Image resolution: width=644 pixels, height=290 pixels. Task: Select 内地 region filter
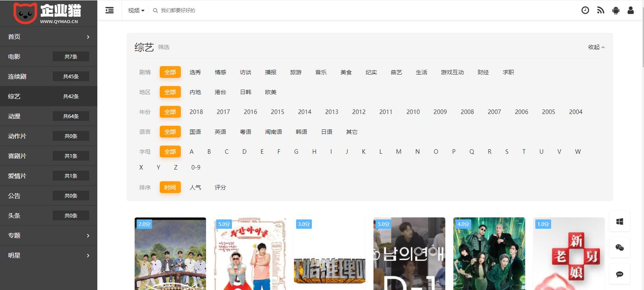(x=195, y=92)
